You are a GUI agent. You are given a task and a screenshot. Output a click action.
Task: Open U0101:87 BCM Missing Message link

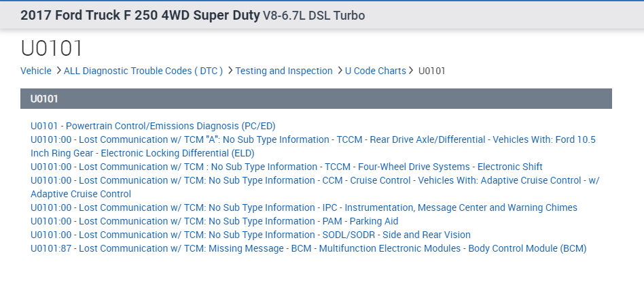[x=308, y=248]
